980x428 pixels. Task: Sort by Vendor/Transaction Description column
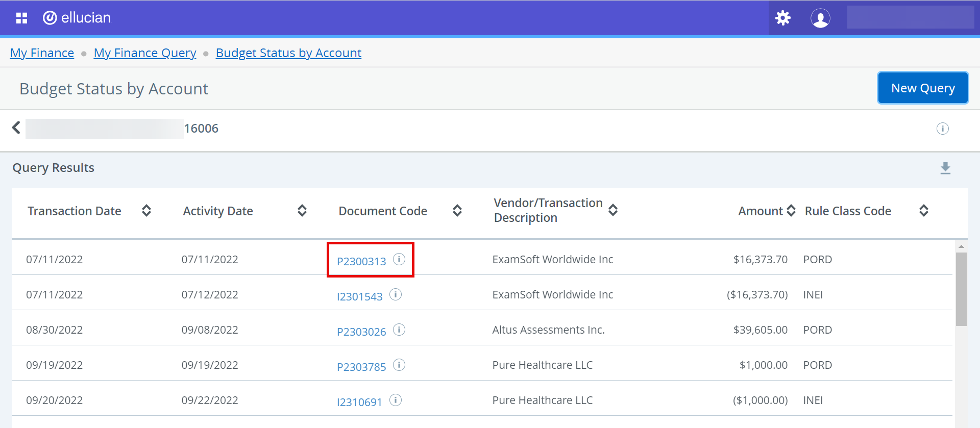coord(613,210)
